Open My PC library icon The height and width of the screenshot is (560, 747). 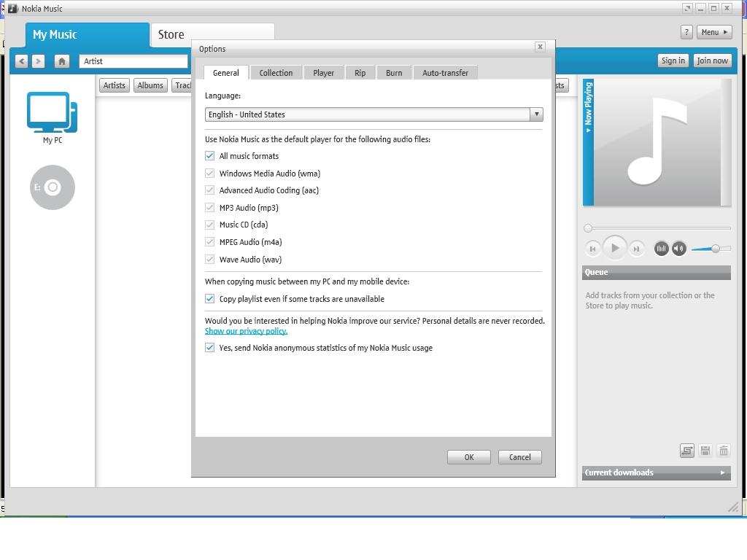[x=53, y=117]
